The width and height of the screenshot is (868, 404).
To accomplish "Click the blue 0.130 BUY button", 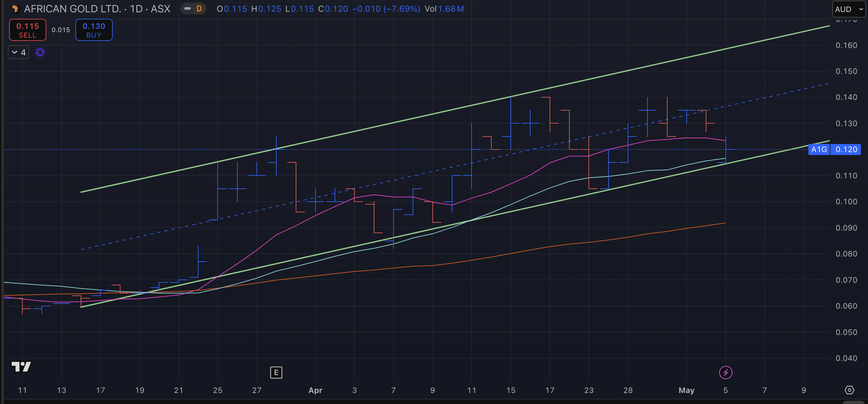I will pos(94,30).
